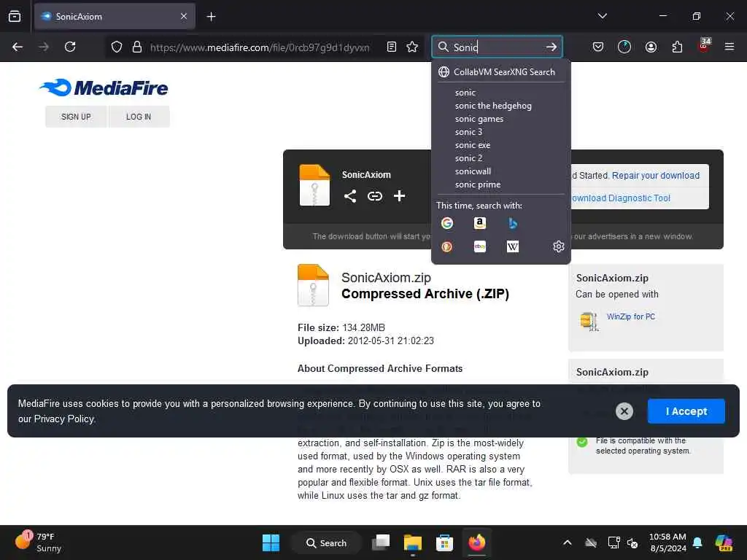Close the SonicAxiom tab
This screenshot has width=747, height=560.
(184, 16)
